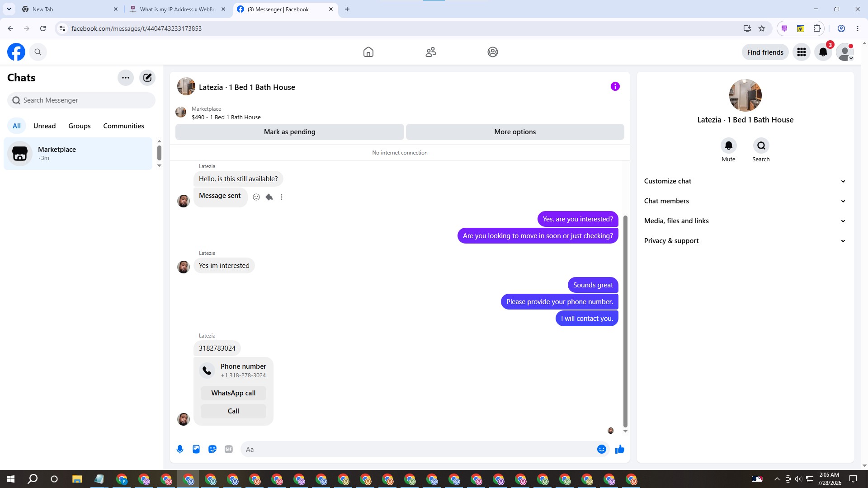
Task: Click the purple conversation information icon
Action: [615, 86]
